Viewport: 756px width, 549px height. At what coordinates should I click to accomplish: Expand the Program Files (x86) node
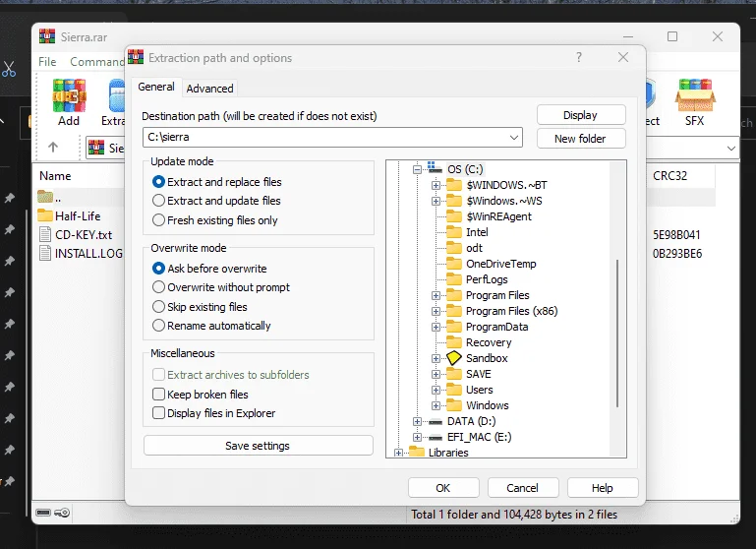[x=436, y=311]
